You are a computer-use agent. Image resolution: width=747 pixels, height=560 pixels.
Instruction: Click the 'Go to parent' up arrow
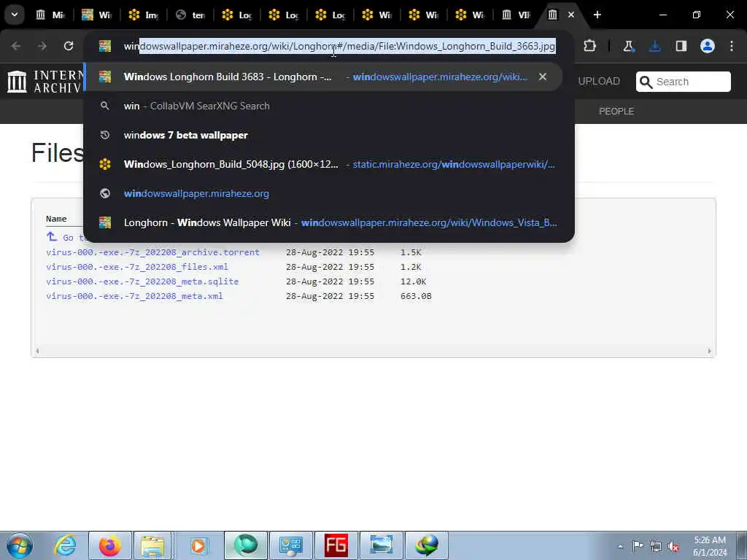(x=52, y=236)
